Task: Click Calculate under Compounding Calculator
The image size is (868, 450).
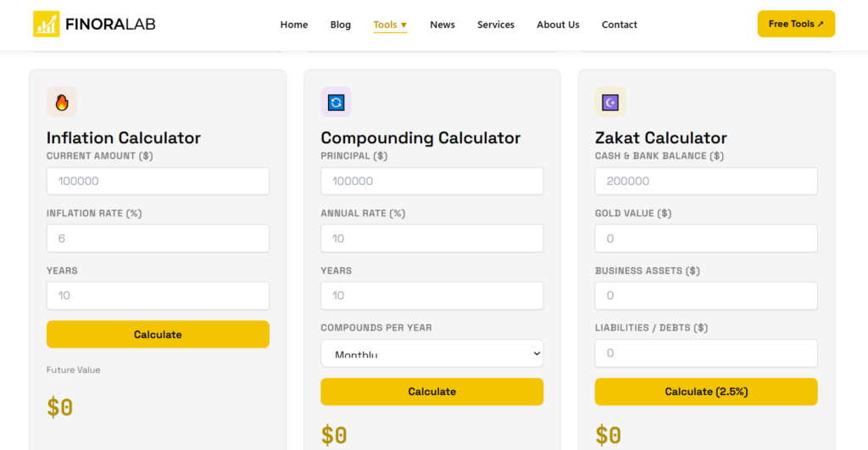Action: 431,392
